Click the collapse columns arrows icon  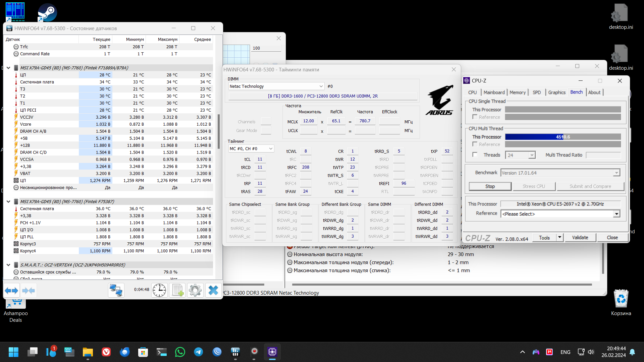tap(29, 290)
